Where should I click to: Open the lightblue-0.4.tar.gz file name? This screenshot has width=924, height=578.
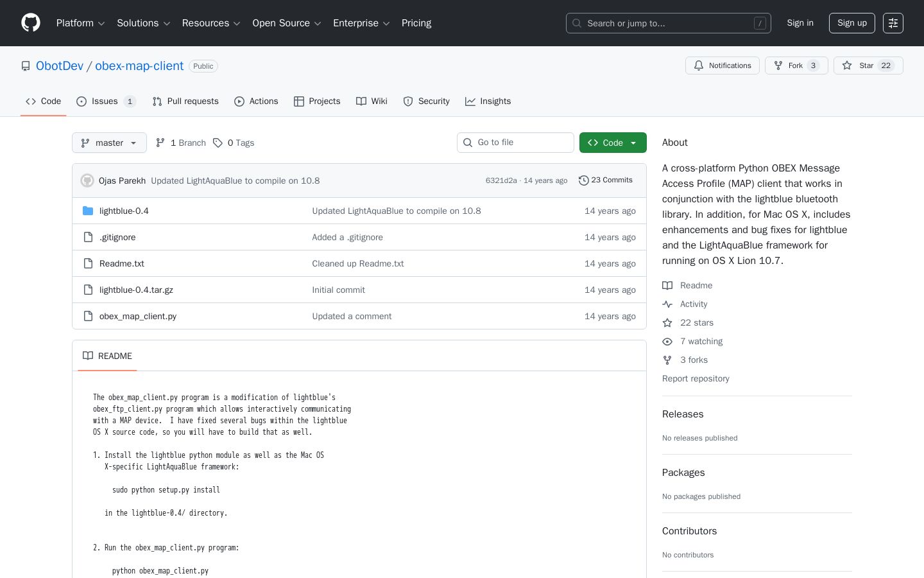[x=136, y=290]
